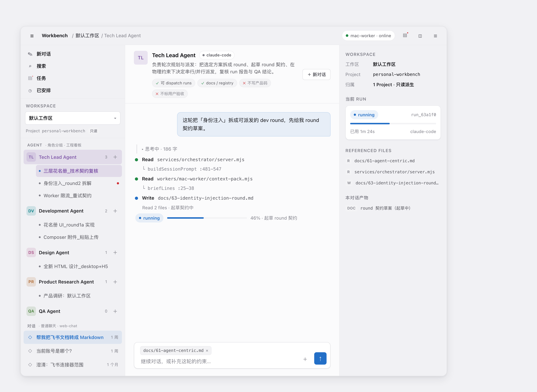Send the message with the blue arrow button

click(x=320, y=358)
